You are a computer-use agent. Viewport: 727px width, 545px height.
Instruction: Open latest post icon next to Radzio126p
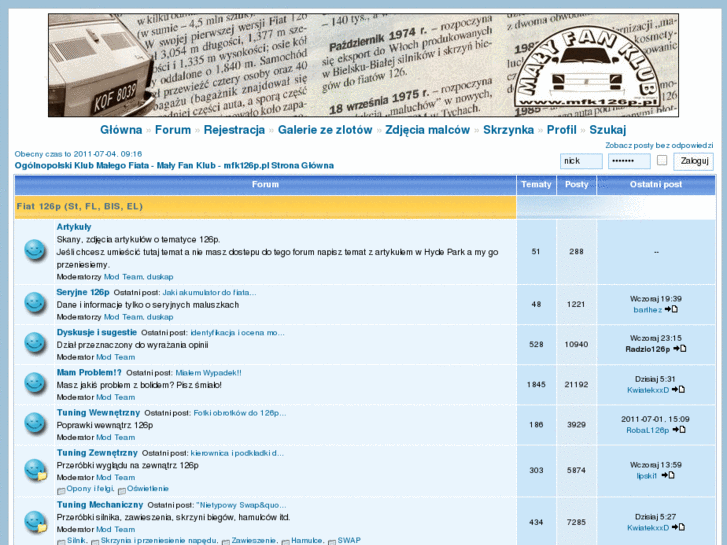(680, 349)
